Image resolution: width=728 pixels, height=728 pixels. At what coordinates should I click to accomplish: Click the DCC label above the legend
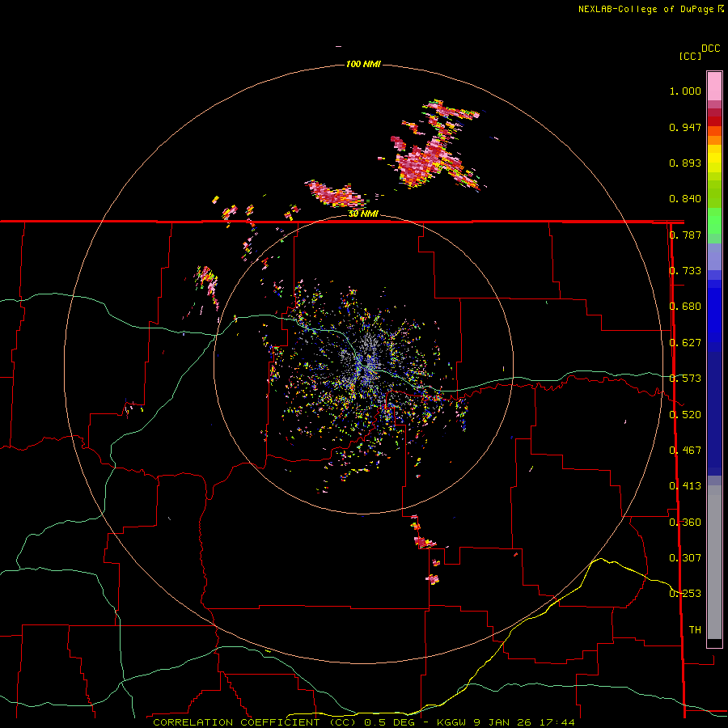(x=711, y=49)
